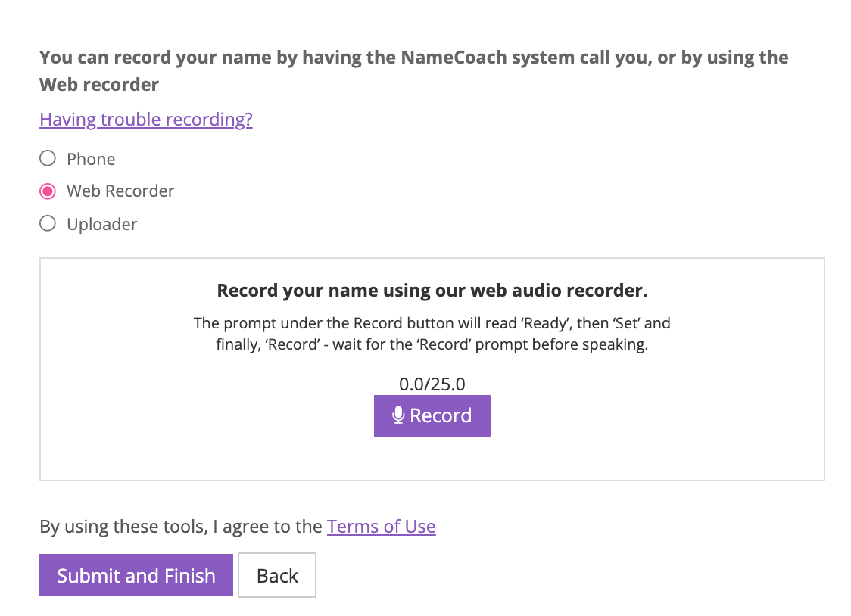Click the 0.0/25.0 recording duration counter
The image size is (851, 616).
pos(432,384)
